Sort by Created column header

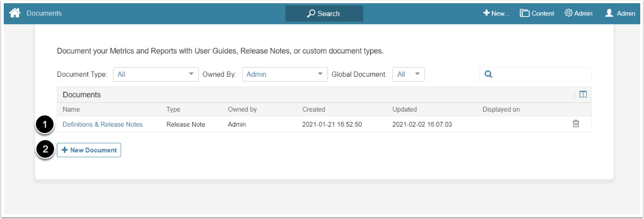[313, 109]
